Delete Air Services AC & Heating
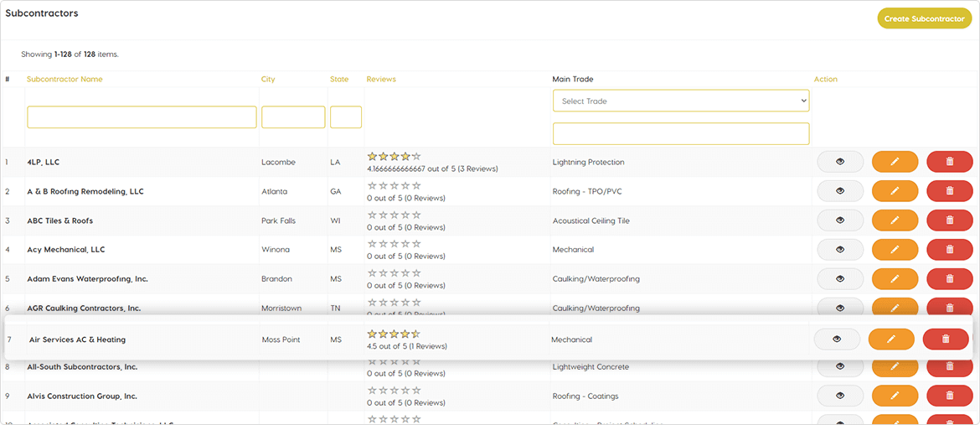This screenshot has height=425, width=980. [946, 339]
